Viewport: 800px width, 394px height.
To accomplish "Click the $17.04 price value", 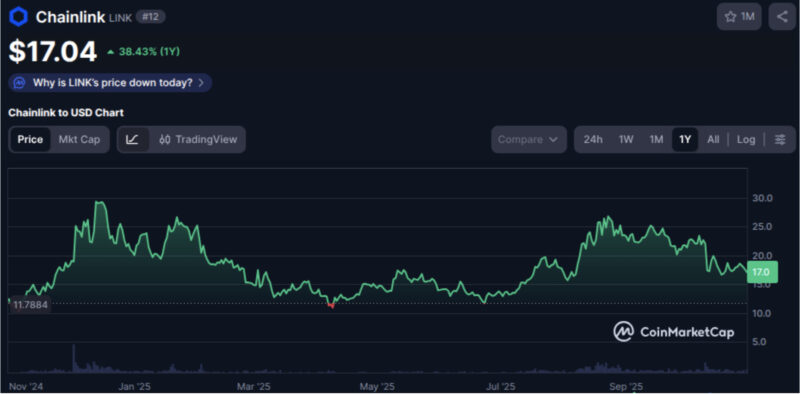I will [53, 51].
